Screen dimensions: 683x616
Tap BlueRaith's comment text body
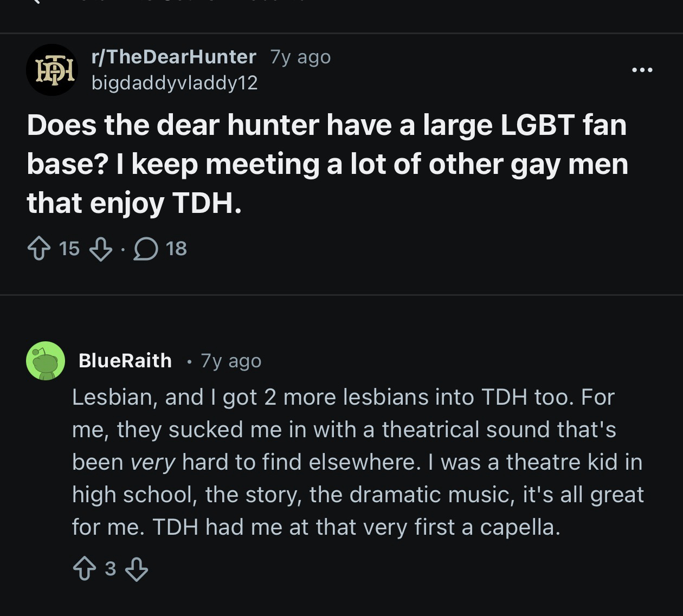pyautogui.click(x=358, y=462)
